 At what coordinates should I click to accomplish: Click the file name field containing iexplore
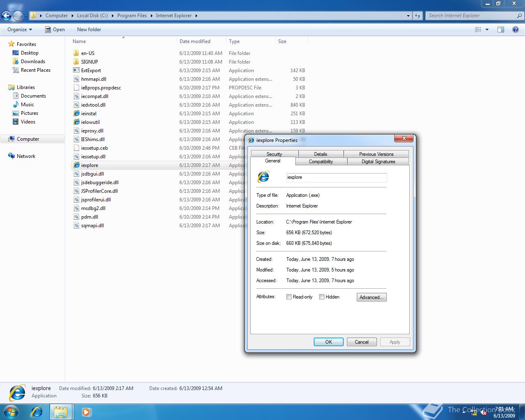(336, 177)
